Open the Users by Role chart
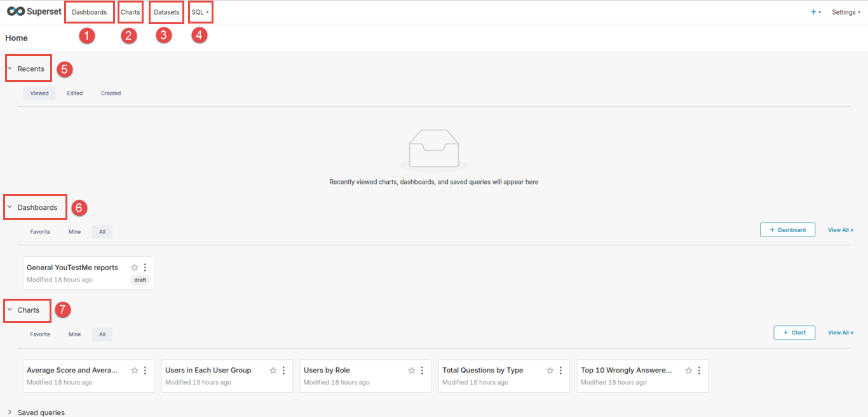This screenshot has width=868, height=417. [365, 376]
